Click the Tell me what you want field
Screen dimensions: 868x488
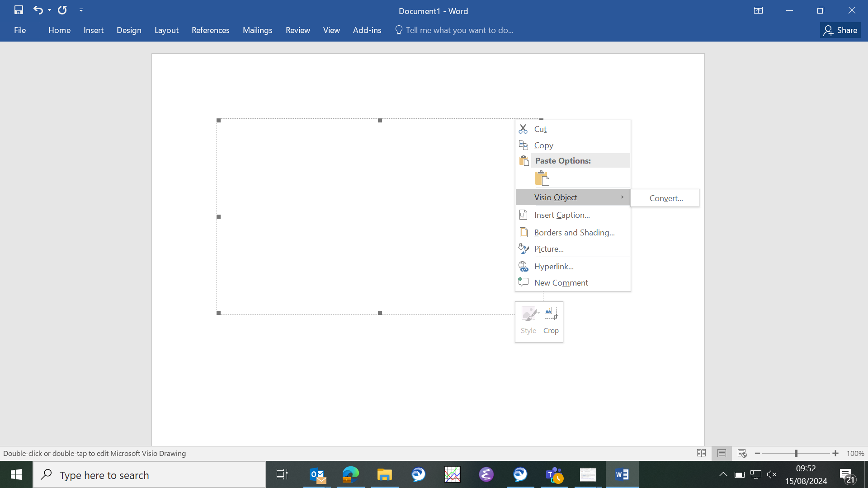click(454, 30)
